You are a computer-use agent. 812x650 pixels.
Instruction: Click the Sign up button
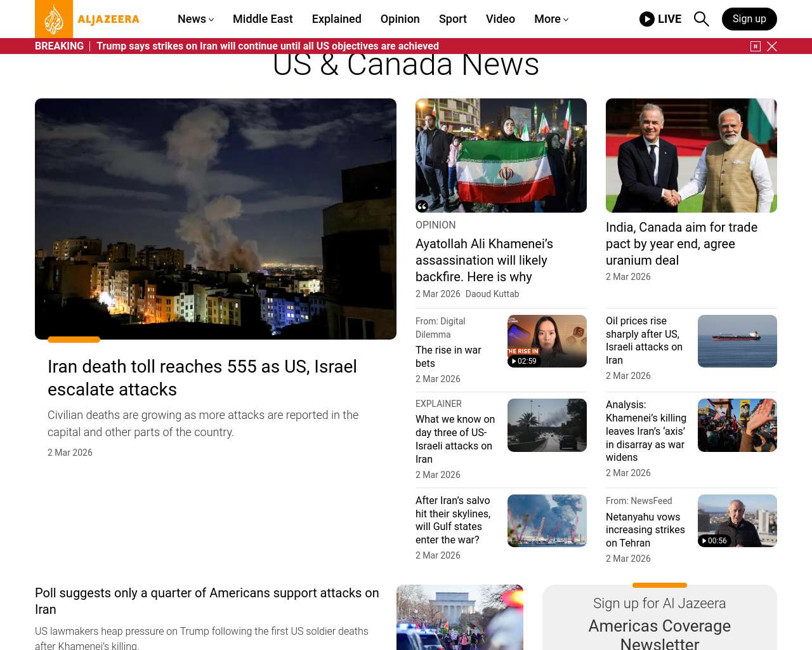click(x=749, y=19)
